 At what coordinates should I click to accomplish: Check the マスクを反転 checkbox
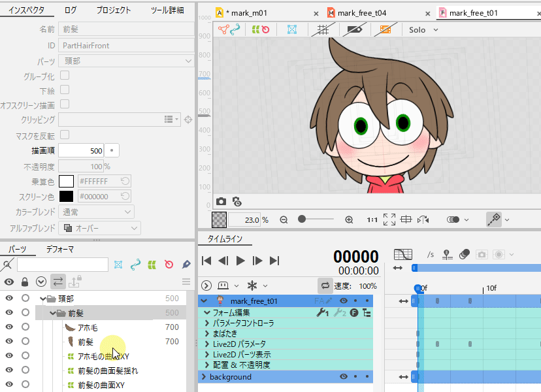(65, 135)
